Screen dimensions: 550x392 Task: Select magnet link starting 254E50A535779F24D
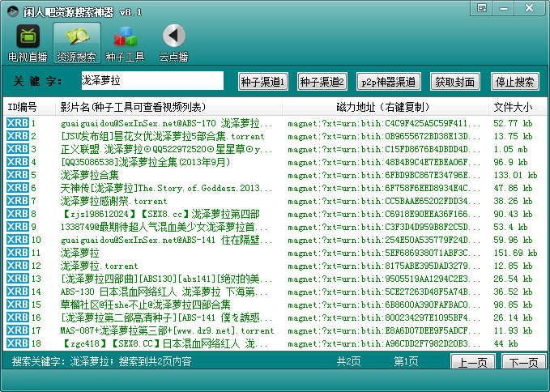point(384,241)
